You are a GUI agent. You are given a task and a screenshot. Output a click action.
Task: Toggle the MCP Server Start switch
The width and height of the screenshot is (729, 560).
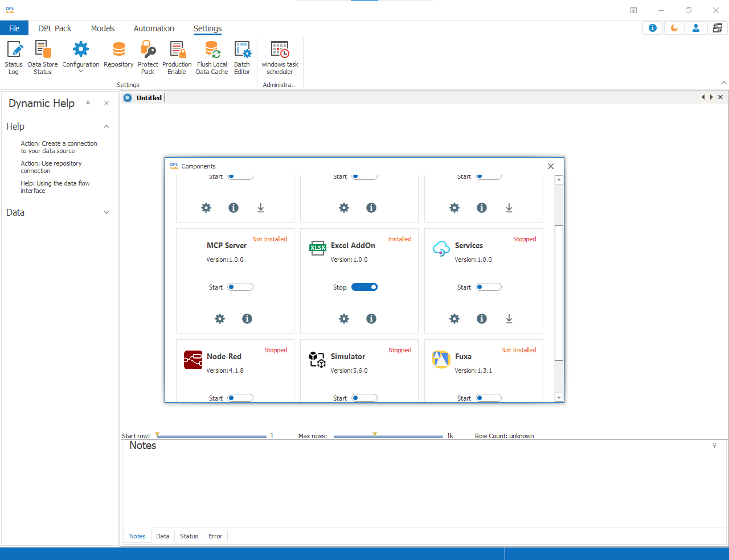click(240, 287)
